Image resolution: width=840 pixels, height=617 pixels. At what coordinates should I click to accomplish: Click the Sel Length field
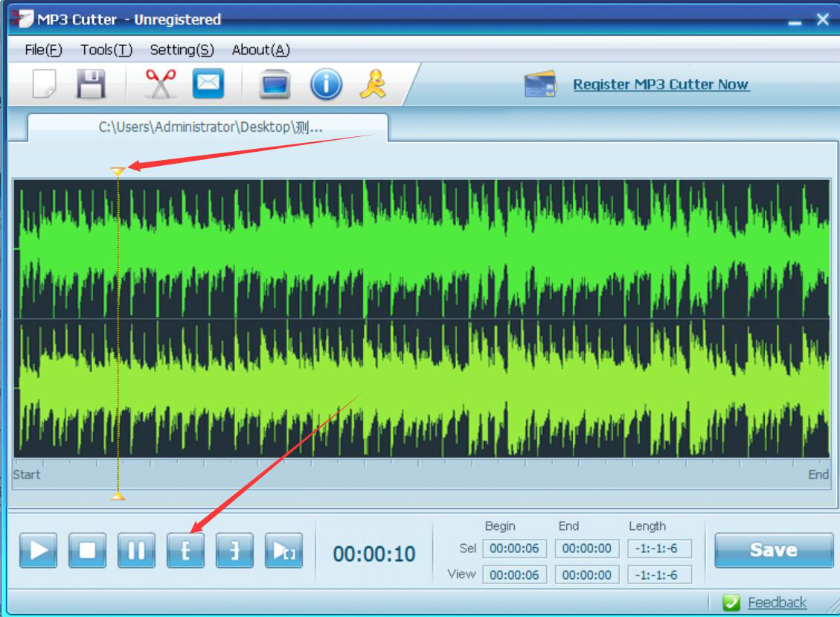coord(659,549)
